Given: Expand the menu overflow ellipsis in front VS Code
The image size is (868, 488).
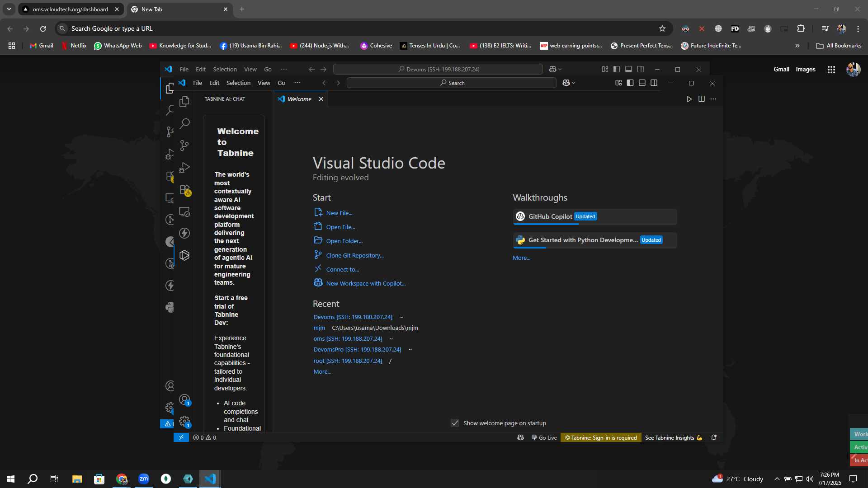Looking at the screenshot, I should point(297,83).
